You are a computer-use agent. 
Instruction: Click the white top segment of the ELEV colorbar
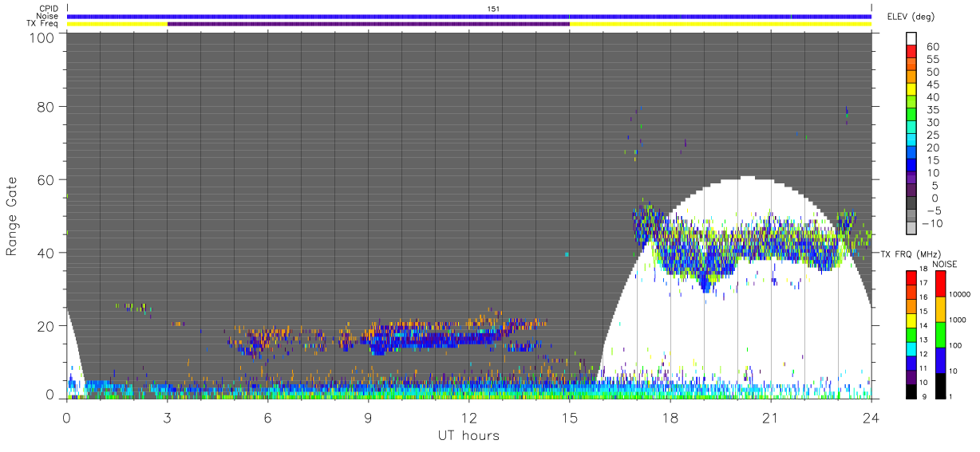[x=912, y=39]
